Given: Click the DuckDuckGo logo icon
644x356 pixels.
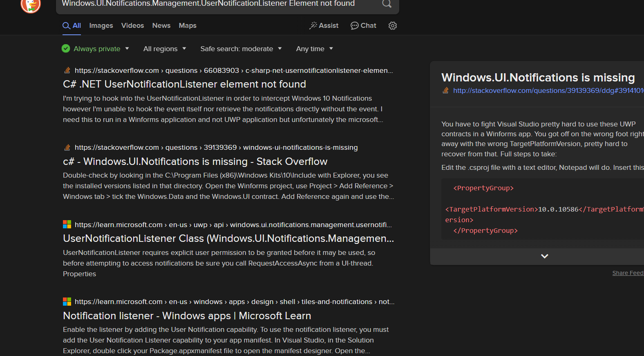Looking at the screenshot, I should 31,6.
